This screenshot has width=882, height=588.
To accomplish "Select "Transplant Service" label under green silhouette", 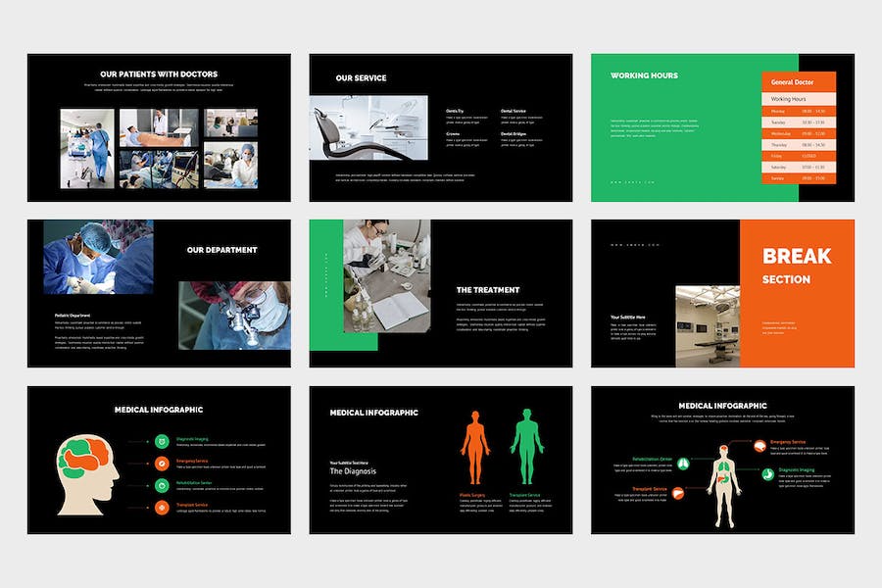I will tap(525, 495).
